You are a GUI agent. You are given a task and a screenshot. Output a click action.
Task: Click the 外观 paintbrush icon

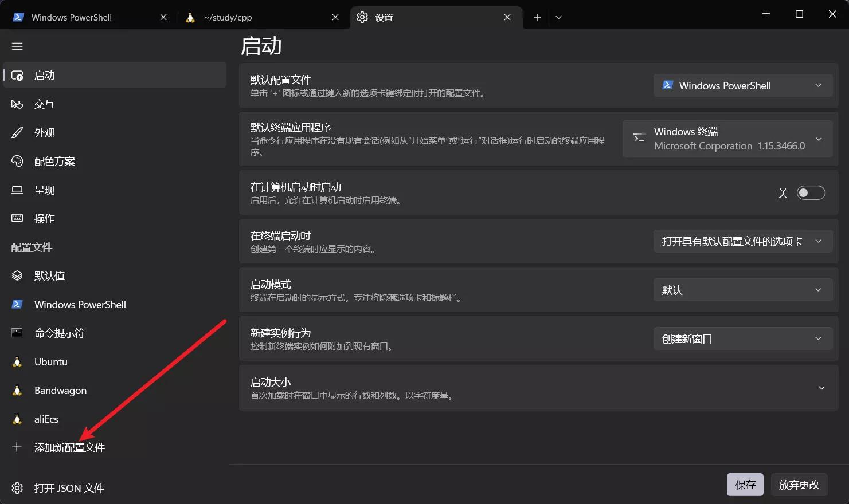(17, 132)
